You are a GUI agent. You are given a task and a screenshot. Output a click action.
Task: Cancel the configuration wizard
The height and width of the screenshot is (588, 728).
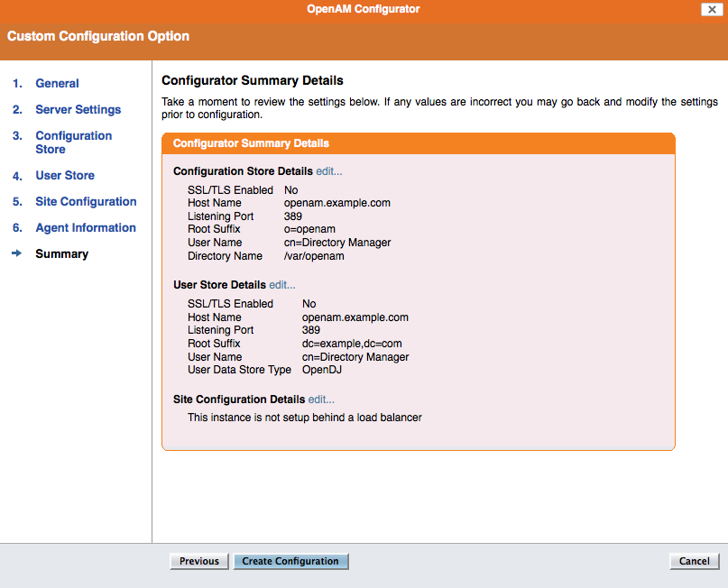click(694, 561)
